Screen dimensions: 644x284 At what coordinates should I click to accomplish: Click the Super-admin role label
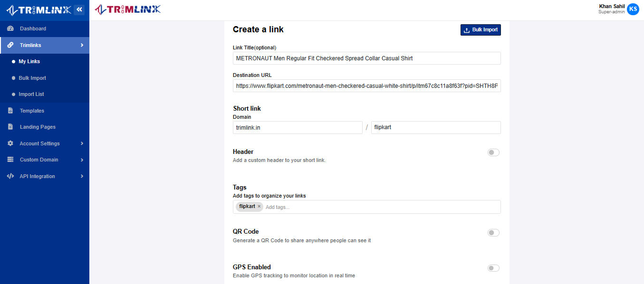click(x=612, y=12)
